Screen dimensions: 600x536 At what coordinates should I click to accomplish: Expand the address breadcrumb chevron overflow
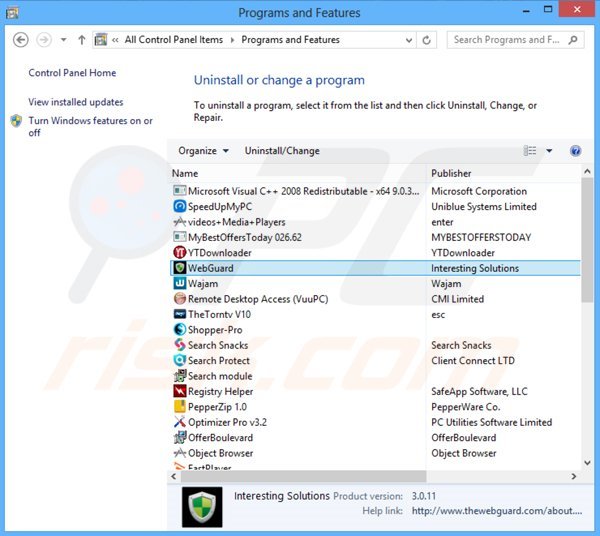coord(115,40)
